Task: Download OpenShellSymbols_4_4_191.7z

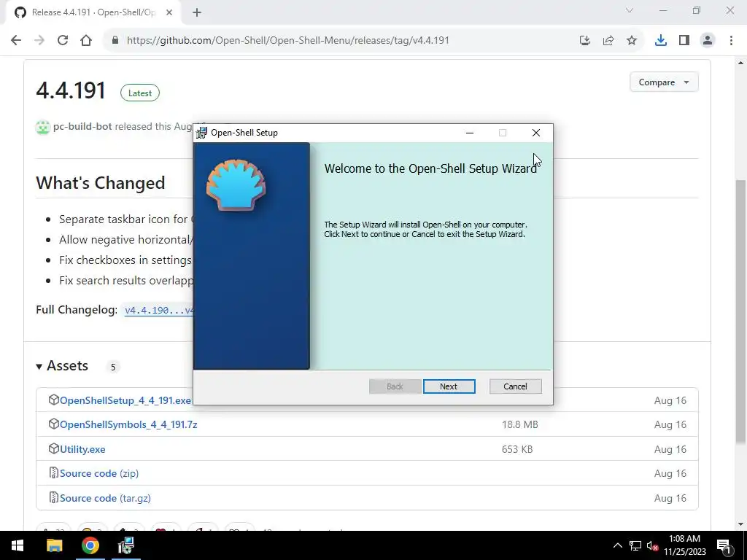Action: [x=128, y=424]
